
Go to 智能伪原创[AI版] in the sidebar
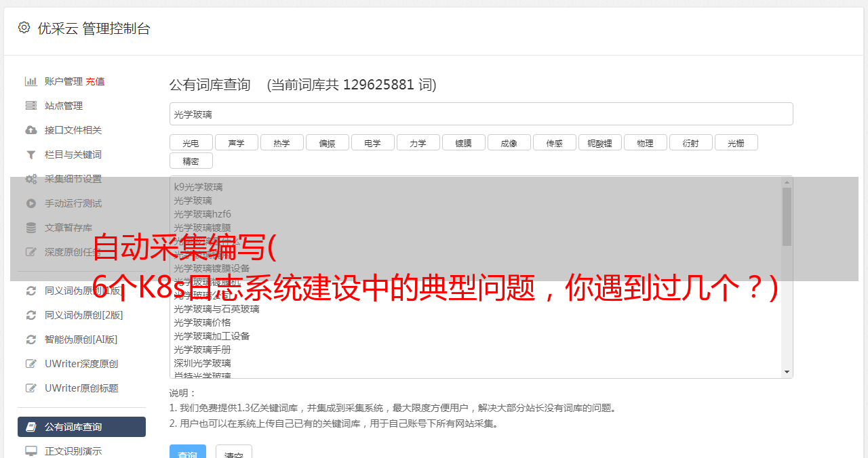(81, 339)
